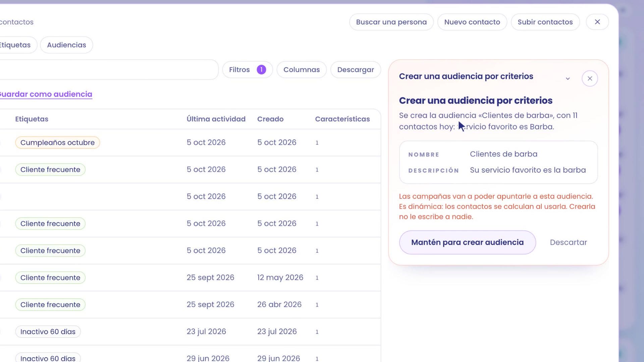Screen dimensions: 644x362
Task: Select the Cliente frecuente tag created 12 may 2026
Action: [x=50, y=278]
